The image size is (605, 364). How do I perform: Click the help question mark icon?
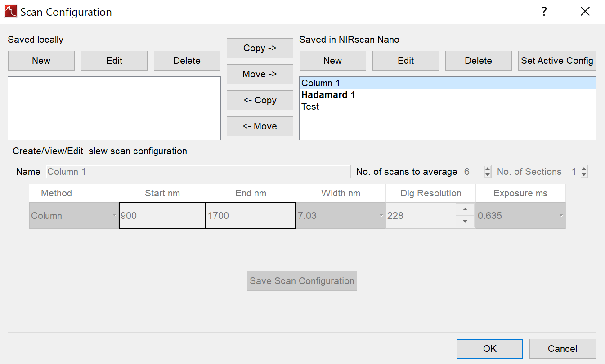tap(544, 12)
